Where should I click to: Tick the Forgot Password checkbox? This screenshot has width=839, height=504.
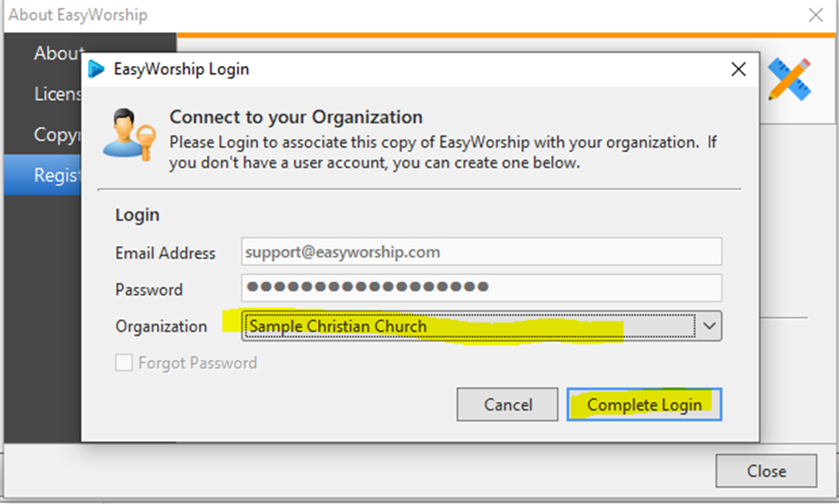click(x=123, y=363)
